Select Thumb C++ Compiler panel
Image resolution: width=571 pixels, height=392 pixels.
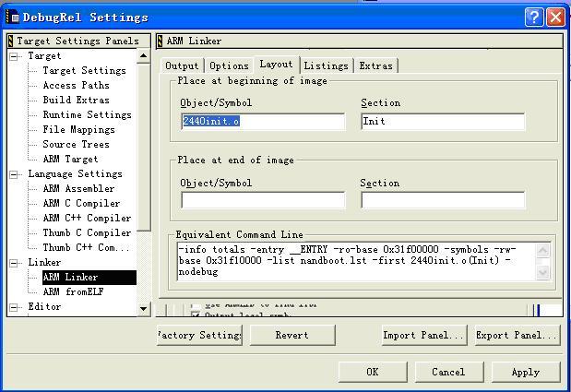click(x=87, y=247)
